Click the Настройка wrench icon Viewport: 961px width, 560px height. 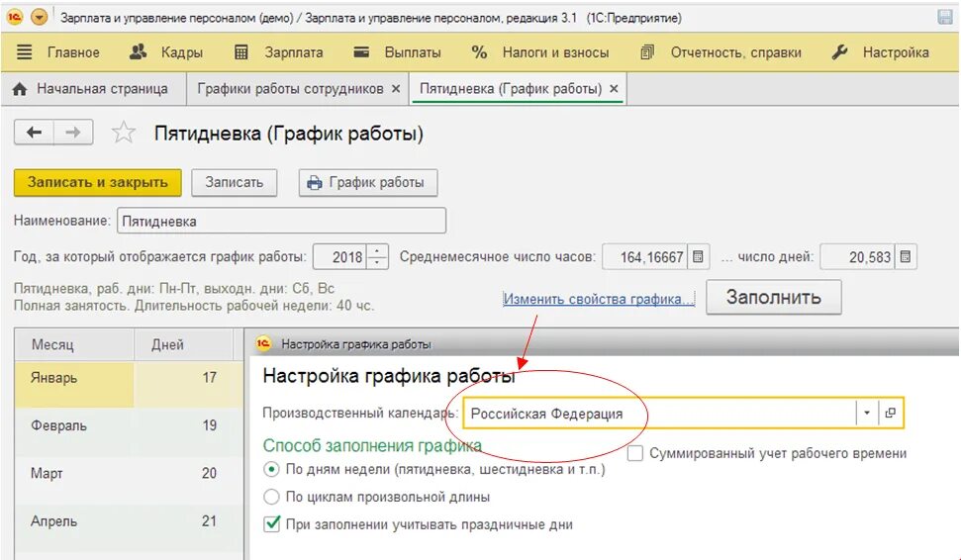click(x=839, y=52)
